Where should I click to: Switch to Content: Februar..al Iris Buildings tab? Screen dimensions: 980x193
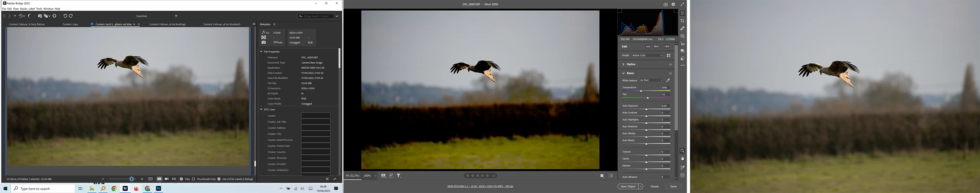pyautogui.click(x=167, y=24)
